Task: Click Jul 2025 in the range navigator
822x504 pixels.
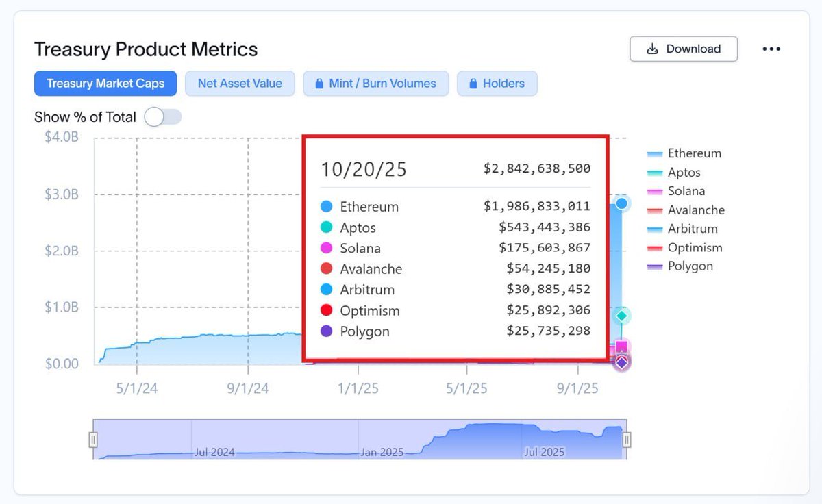Action: pyautogui.click(x=544, y=452)
